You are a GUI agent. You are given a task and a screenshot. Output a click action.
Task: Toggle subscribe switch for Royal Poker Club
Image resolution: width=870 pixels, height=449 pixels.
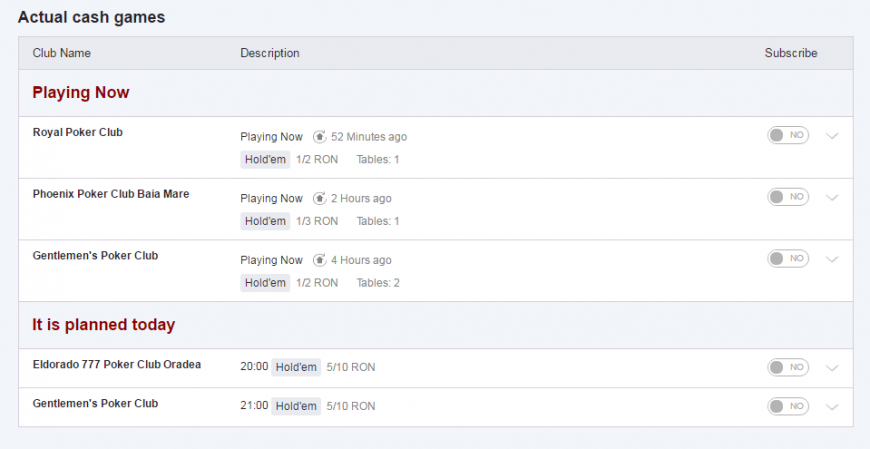pos(787,136)
